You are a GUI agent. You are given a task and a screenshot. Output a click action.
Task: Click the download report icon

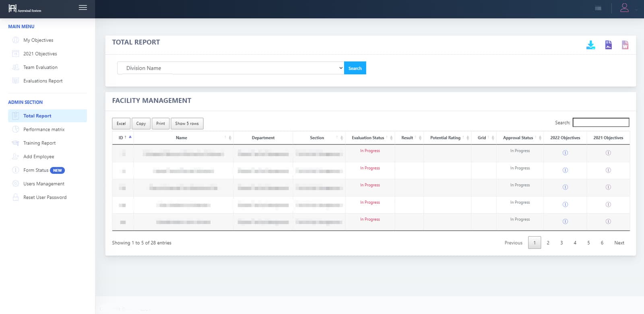[x=590, y=45]
